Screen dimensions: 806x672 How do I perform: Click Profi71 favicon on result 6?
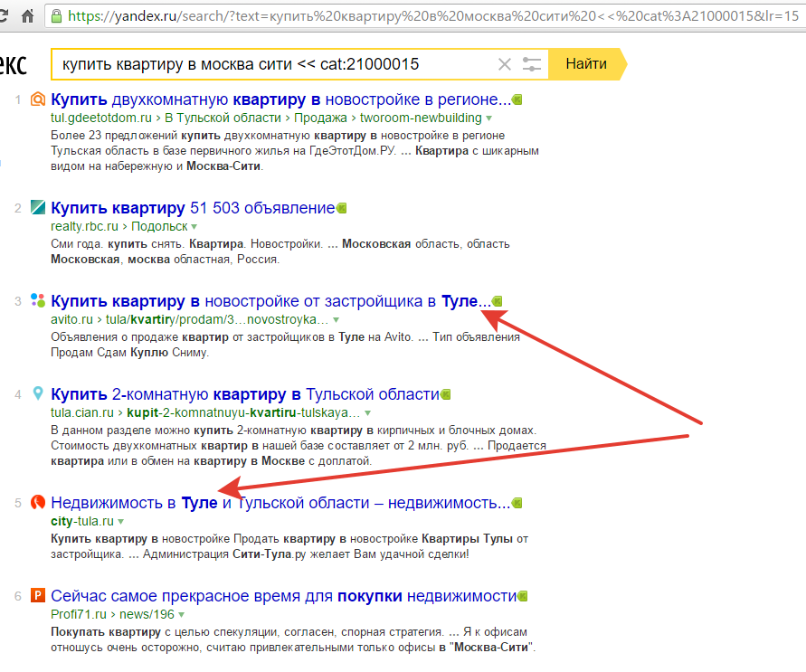[37, 595]
